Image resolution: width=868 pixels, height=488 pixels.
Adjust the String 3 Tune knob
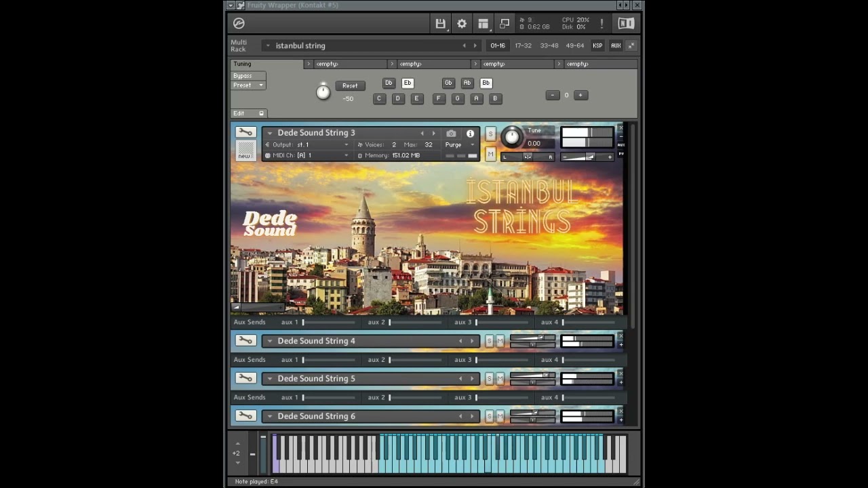[x=512, y=137]
